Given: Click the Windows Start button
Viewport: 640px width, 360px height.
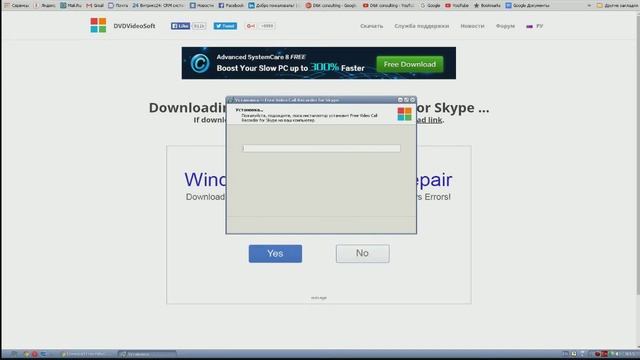Looking at the screenshot, I should click(13, 354).
